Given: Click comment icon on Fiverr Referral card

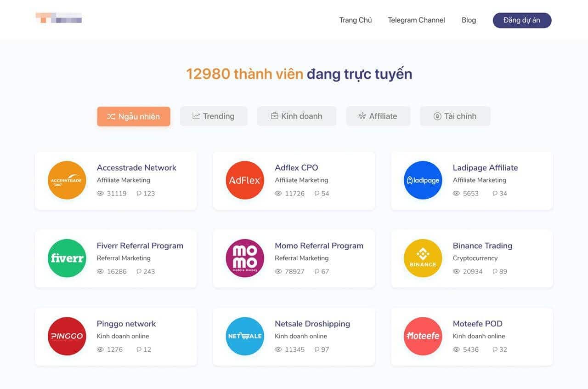Looking at the screenshot, I should [x=139, y=272].
